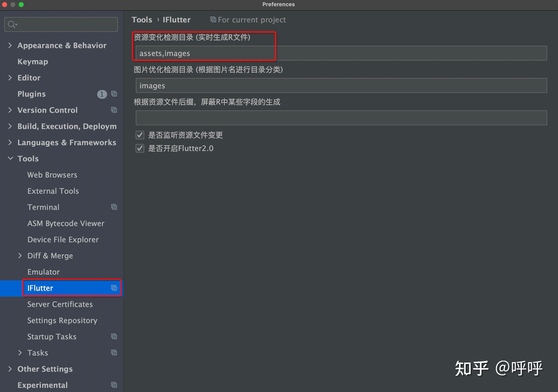Click the plugin update badge next to Plugins
Image resolution: width=558 pixels, height=392 pixels.
pyautogui.click(x=102, y=94)
